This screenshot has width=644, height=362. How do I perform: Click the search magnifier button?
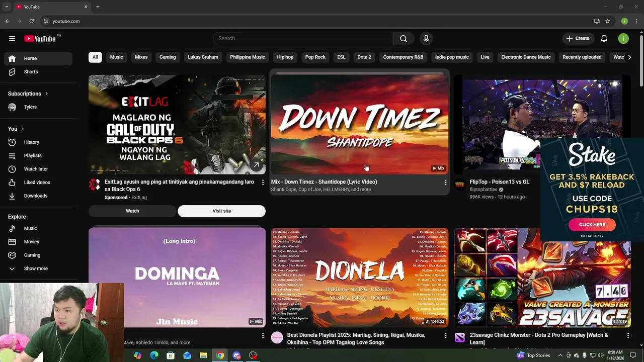coord(404,38)
